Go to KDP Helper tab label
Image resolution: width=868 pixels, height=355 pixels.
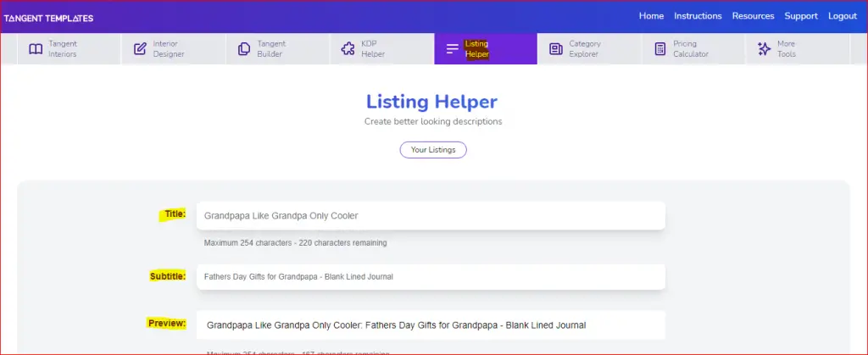373,48
